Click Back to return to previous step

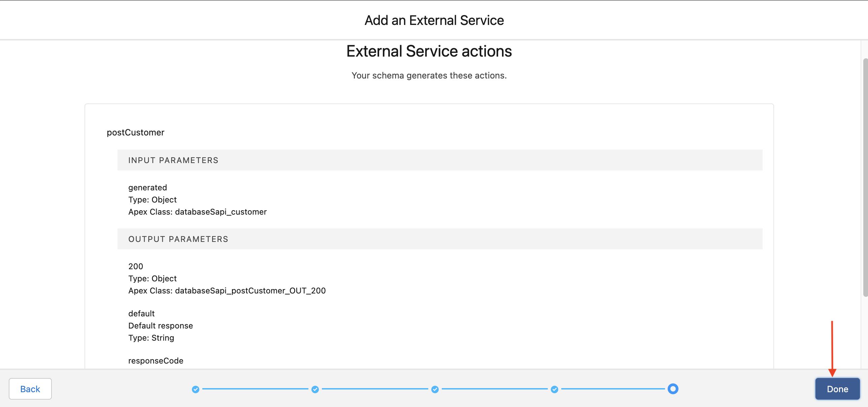click(x=30, y=389)
